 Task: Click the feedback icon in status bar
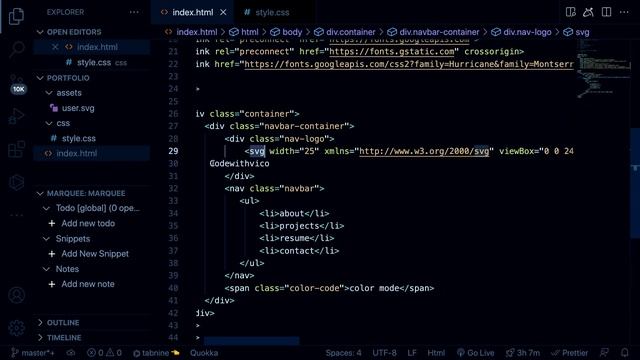[x=604, y=353]
